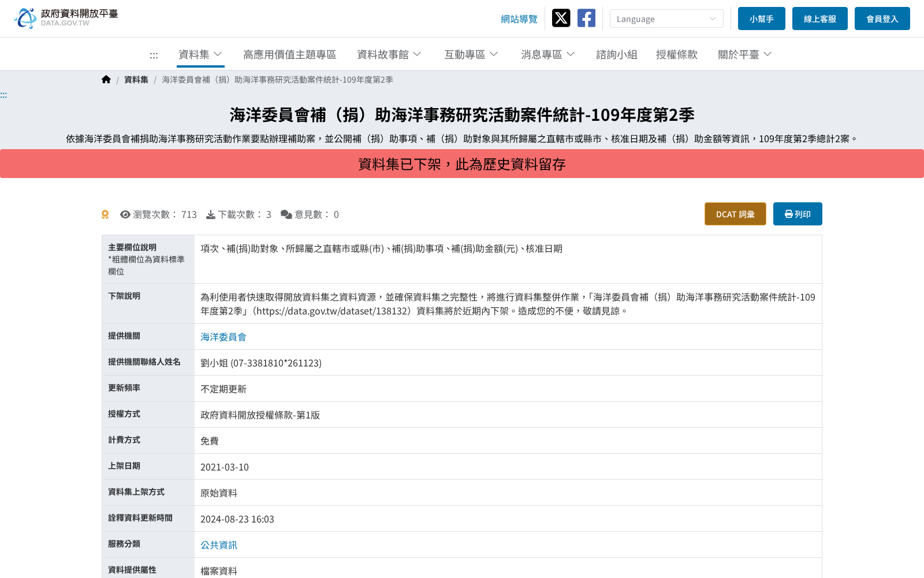Image resolution: width=924 pixels, height=578 pixels.
Task: Click the DCAT 詞彙 button
Action: [735, 214]
